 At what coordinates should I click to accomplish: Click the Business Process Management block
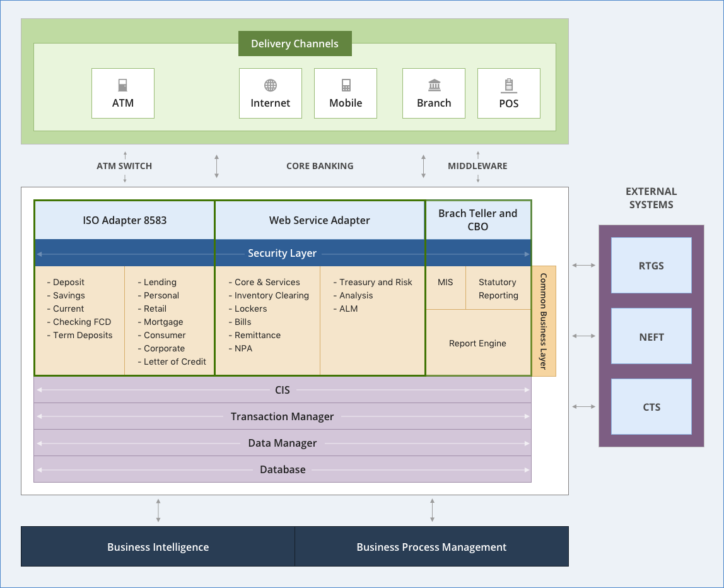click(431, 547)
